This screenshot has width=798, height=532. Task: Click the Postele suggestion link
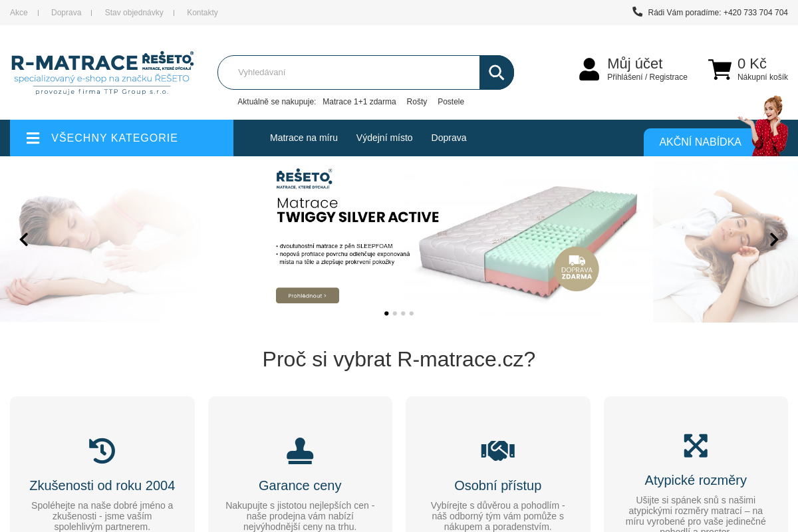tap(451, 102)
